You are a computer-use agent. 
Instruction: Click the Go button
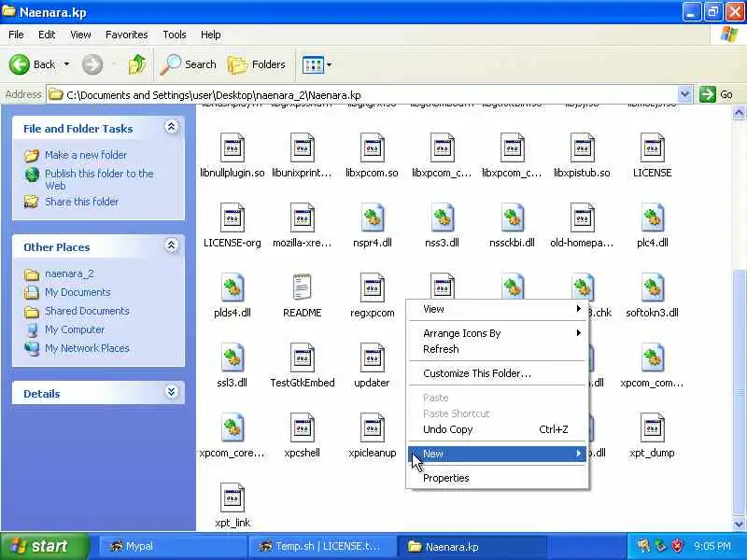pyautogui.click(x=716, y=94)
